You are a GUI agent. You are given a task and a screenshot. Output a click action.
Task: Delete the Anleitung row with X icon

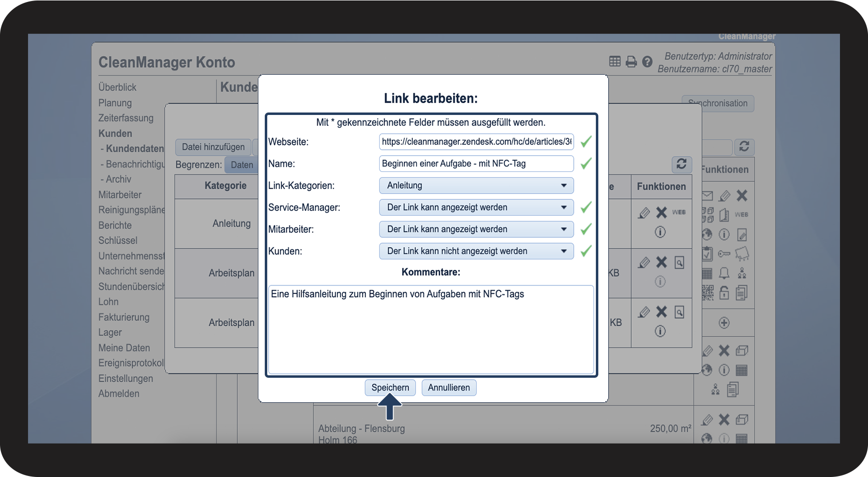662,212
